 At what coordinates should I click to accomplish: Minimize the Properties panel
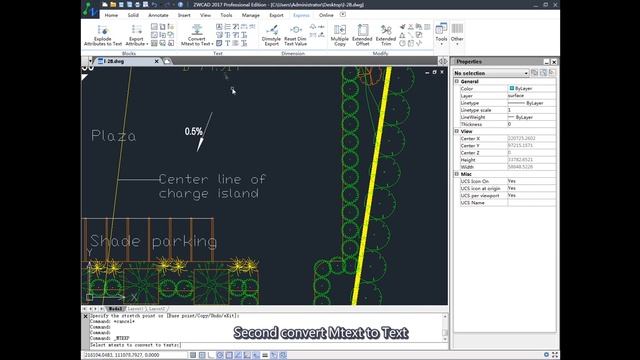point(547,62)
